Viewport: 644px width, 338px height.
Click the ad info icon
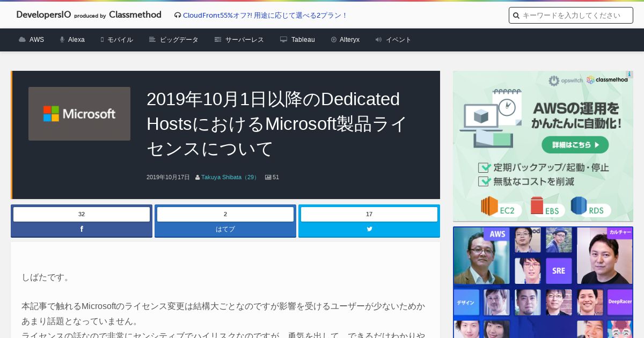(630, 74)
